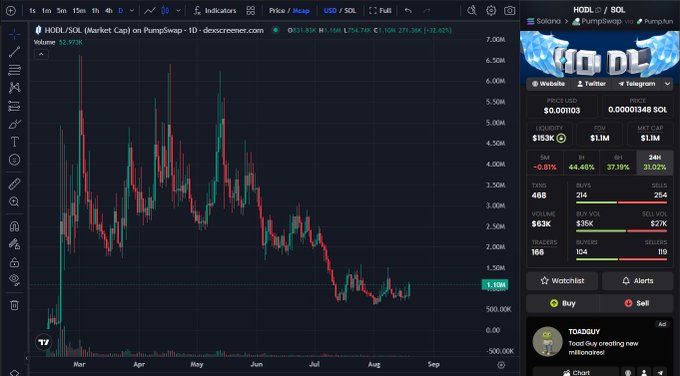Select the crosshair cursor tool
The width and height of the screenshot is (680, 376).
coord(14,34)
